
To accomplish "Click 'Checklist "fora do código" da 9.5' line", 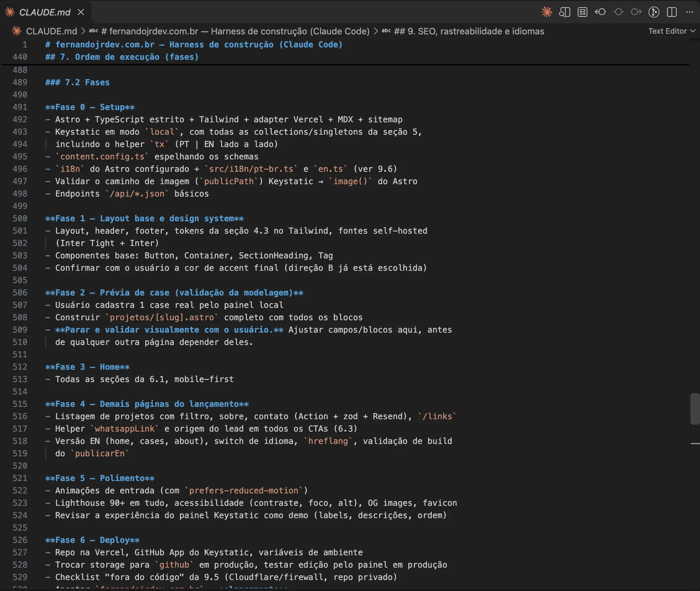I will click(x=222, y=577).
